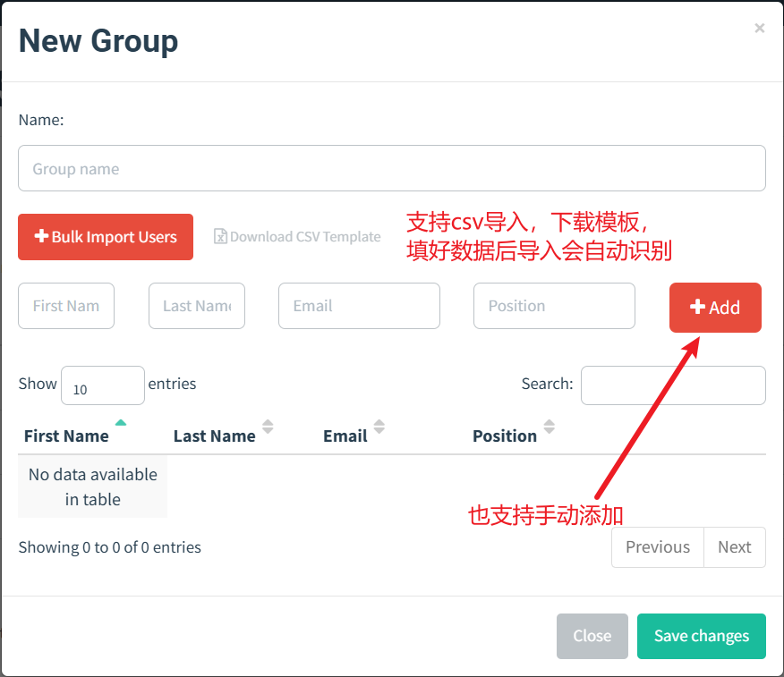Click into the First Name field
The width and height of the screenshot is (784, 677).
pyautogui.click(x=66, y=306)
